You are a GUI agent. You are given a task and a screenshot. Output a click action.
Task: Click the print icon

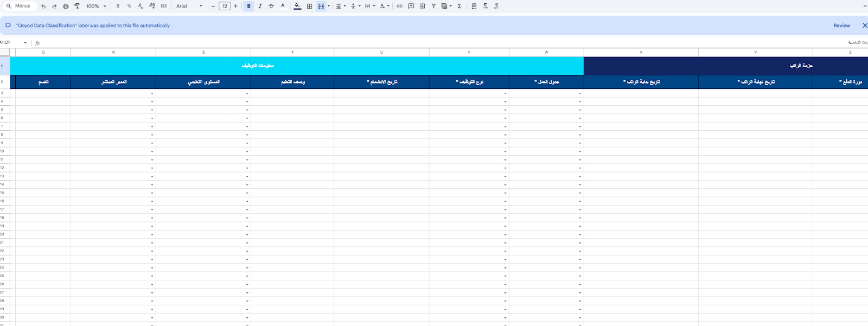pos(66,7)
